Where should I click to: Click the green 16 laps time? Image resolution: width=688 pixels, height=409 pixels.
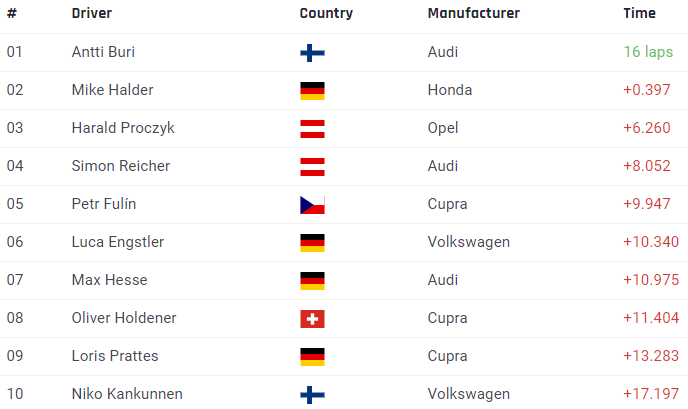coord(648,52)
